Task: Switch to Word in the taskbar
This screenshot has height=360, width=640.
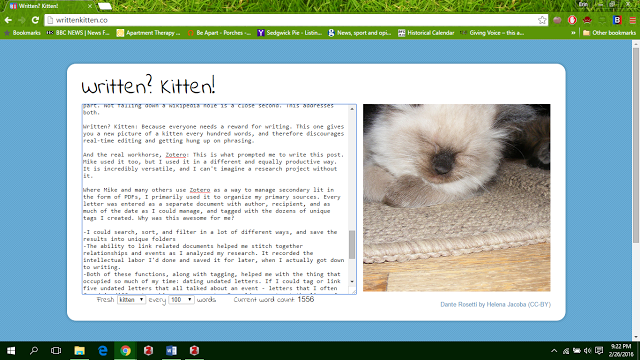Action: (x=171, y=350)
